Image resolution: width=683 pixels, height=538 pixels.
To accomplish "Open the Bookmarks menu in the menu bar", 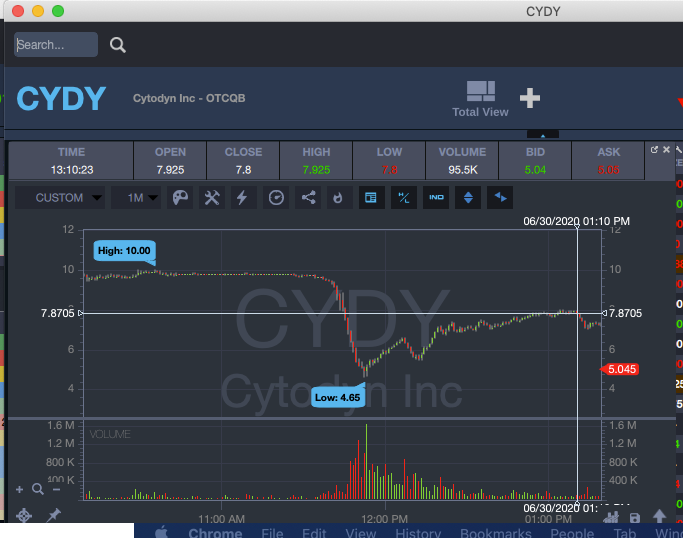I will (x=496, y=533).
